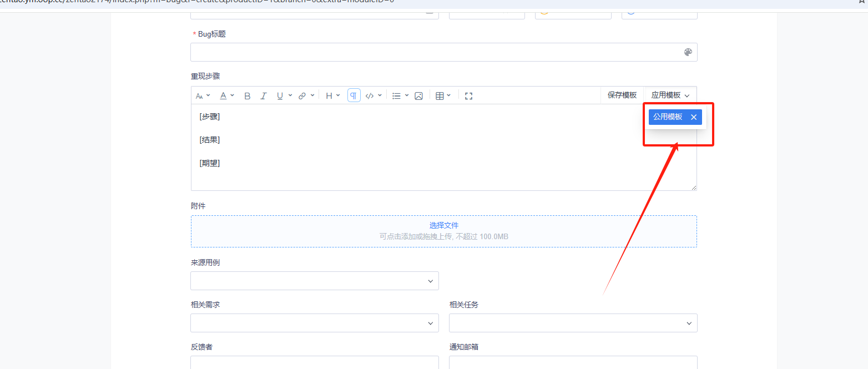868x369 pixels.
Task: Click the 反馈者 input field
Action: (x=315, y=363)
